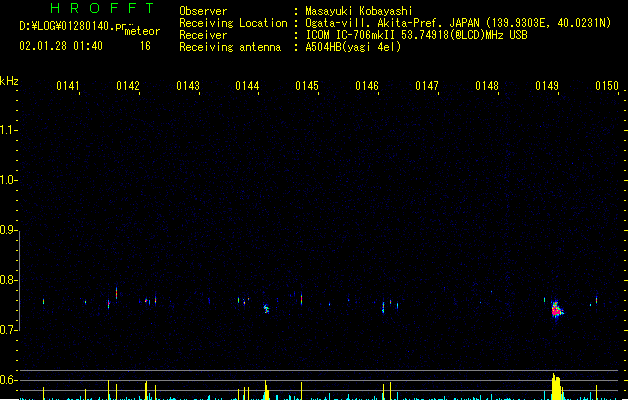
Task: Click the HROFFT title text
Action: click(102, 8)
